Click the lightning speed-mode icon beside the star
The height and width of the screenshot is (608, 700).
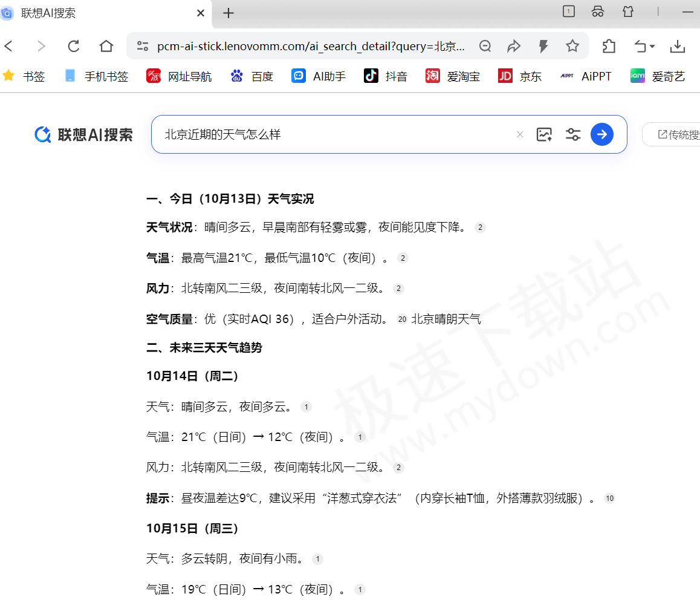542,46
